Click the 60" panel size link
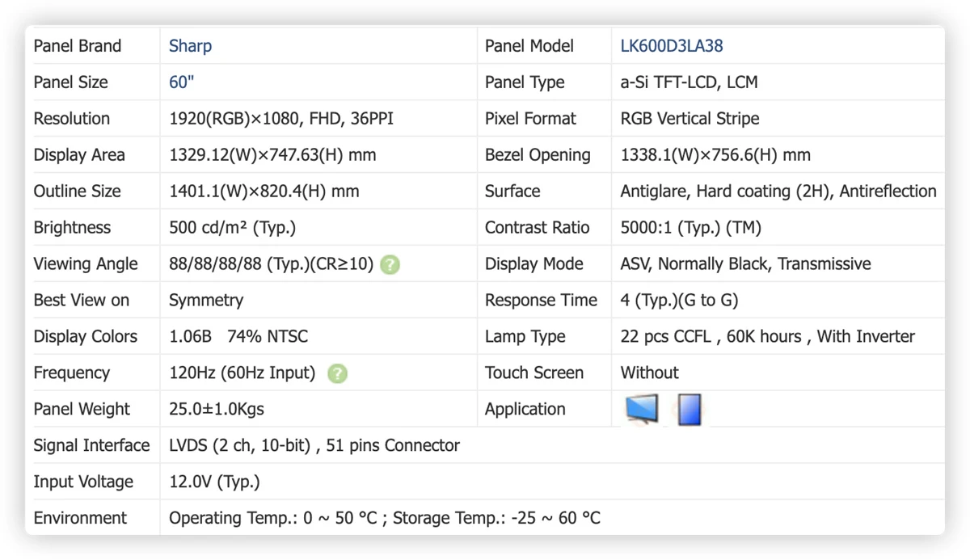This screenshot has width=970, height=560. [182, 82]
